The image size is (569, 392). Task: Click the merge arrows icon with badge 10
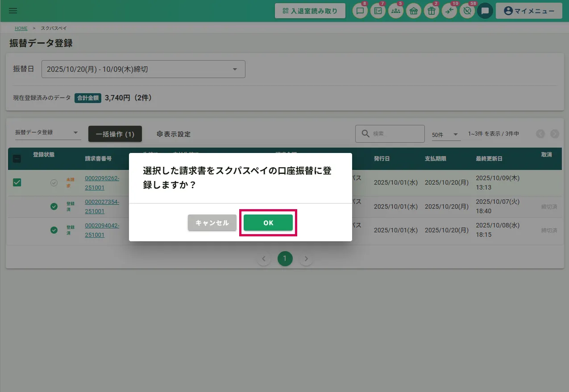tap(449, 11)
